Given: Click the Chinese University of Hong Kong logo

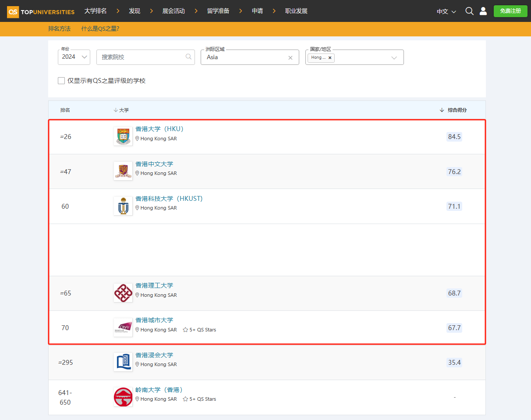Looking at the screenshot, I should coord(123,171).
